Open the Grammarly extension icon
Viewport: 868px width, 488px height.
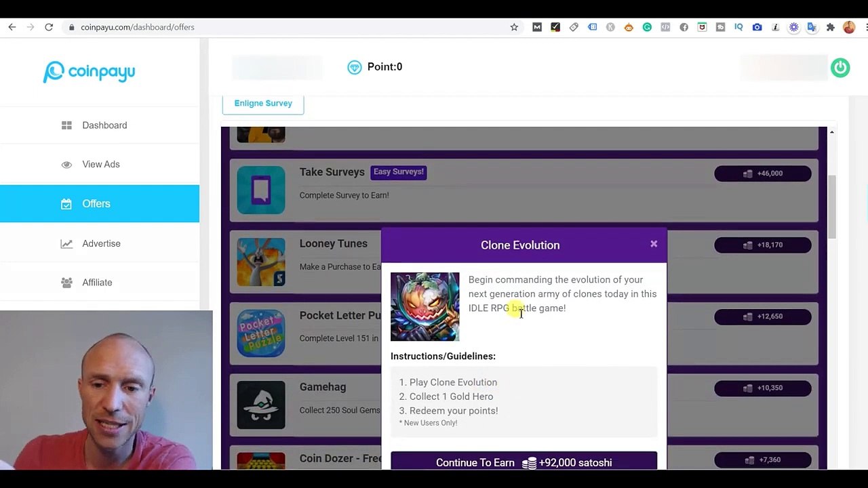click(647, 27)
